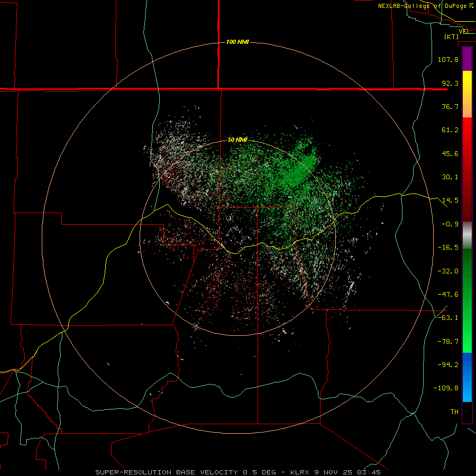
Task: Pick the gray near-zero segment of scale
Action: [x=467, y=235]
